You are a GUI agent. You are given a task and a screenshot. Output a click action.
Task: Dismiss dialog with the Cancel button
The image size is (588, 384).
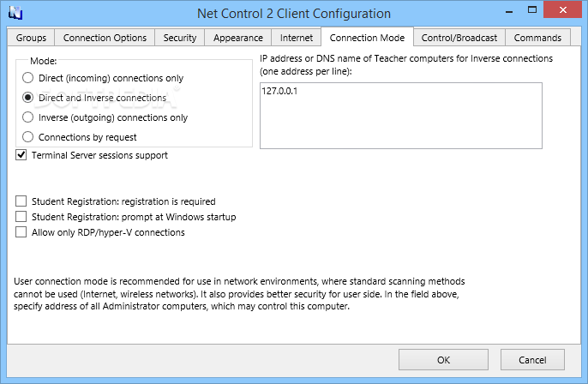(532, 360)
